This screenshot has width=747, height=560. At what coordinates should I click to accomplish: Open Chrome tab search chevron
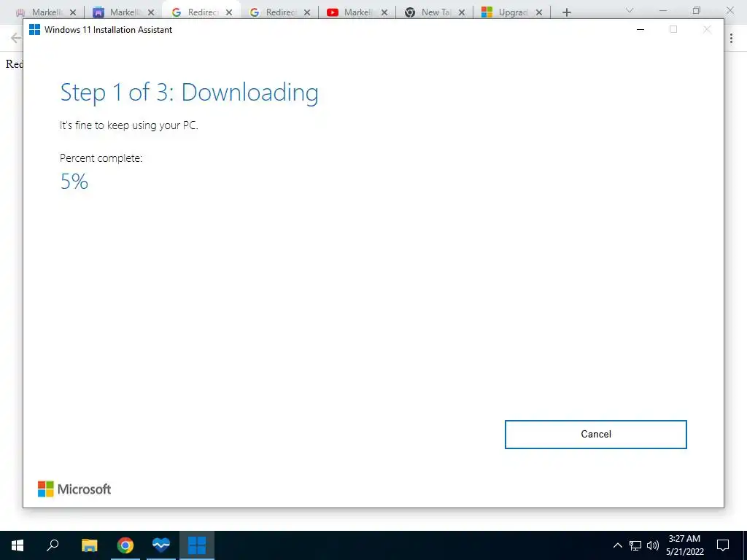[x=630, y=10]
